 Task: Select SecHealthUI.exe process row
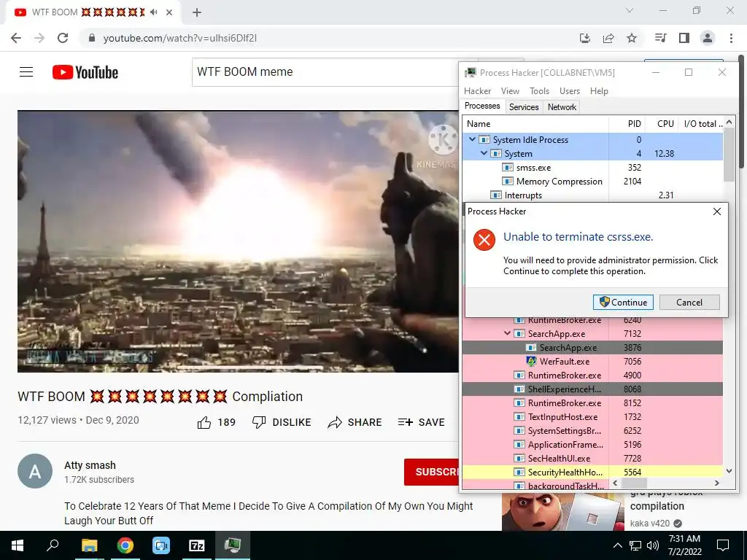(592, 458)
